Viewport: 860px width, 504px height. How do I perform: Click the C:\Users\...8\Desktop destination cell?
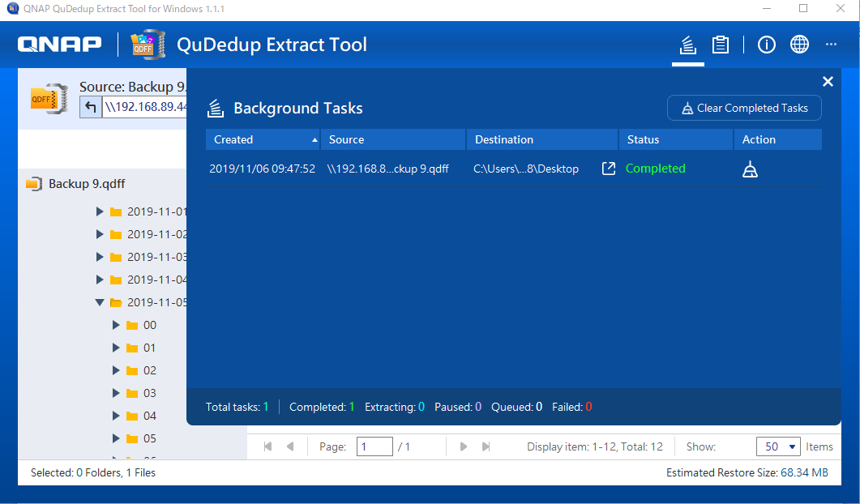pos(526,169)
